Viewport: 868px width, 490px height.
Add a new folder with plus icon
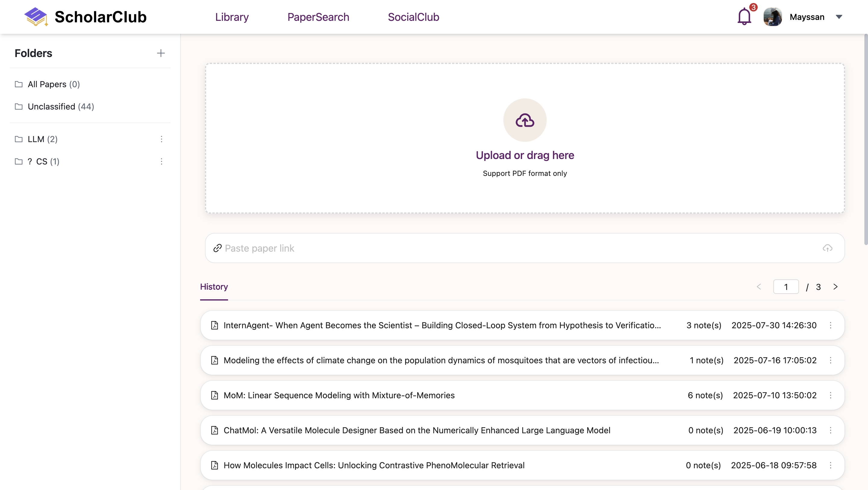[161, 53]
